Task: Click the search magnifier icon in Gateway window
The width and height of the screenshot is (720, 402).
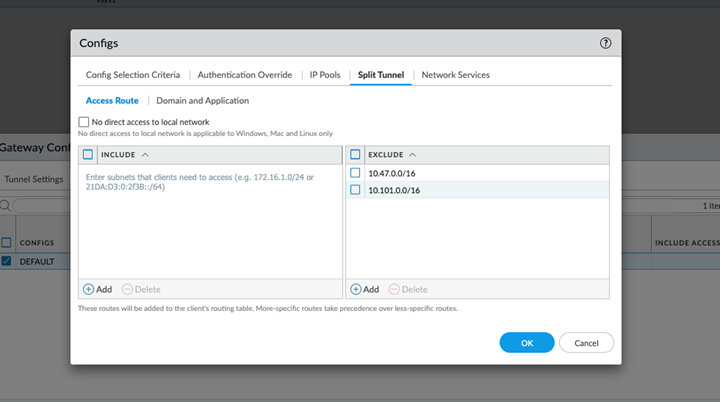Action: [x=5, y=205]
